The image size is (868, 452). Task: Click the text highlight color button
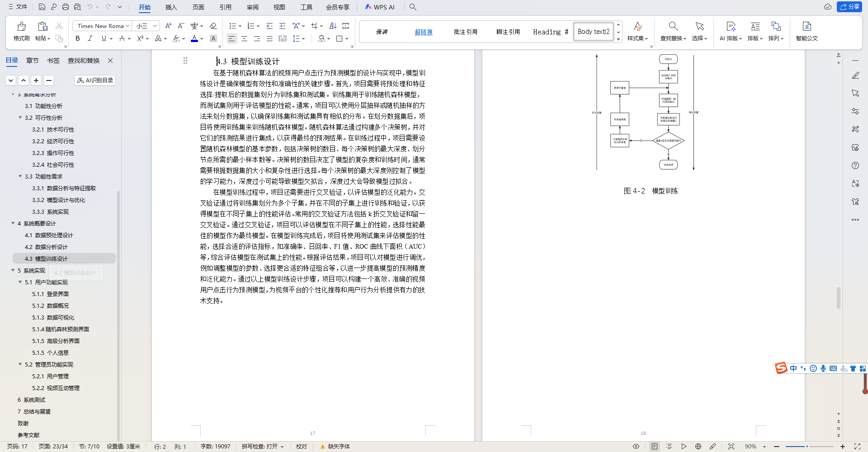[176, 38]
